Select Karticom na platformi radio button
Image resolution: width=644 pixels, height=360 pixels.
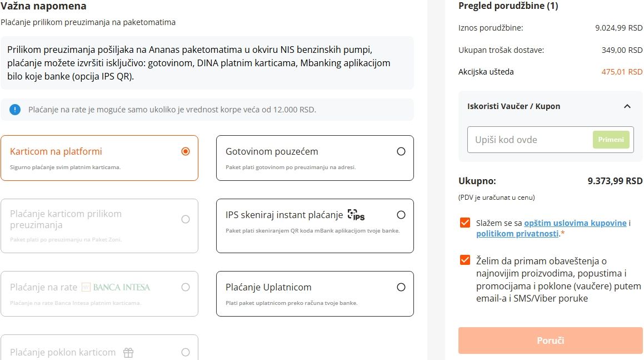[186, 151]
